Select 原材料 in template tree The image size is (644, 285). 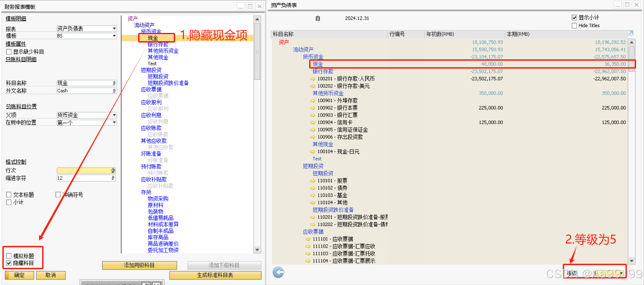click(x=156, y=205)
